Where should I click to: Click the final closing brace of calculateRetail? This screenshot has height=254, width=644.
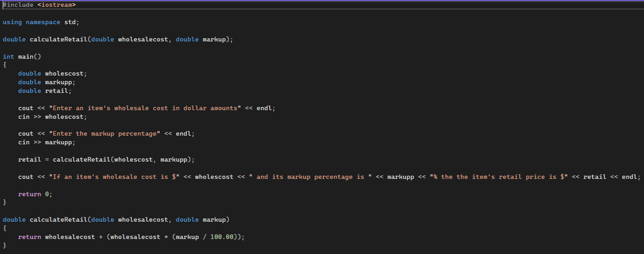[5, 245]
